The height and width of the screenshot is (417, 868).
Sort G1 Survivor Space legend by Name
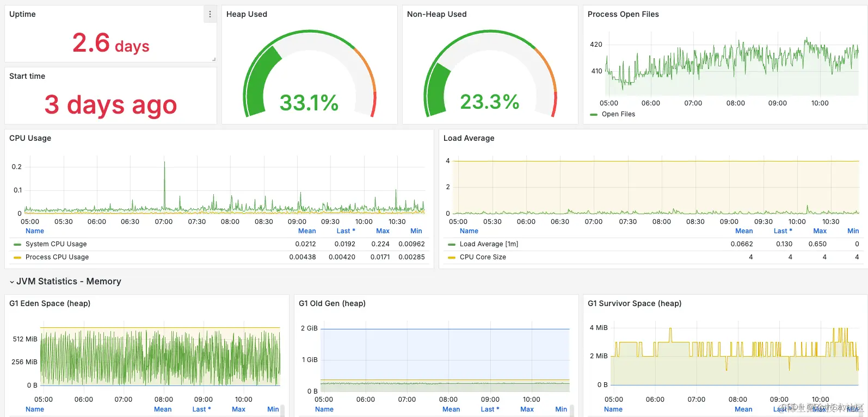pyautogui.click(x=613, y=409)
